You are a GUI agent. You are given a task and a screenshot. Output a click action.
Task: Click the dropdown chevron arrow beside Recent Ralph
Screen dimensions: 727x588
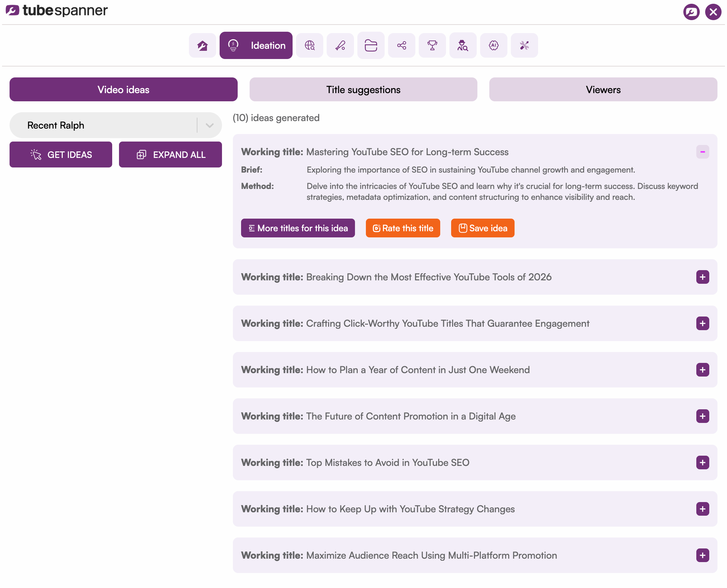pos(210,125)
